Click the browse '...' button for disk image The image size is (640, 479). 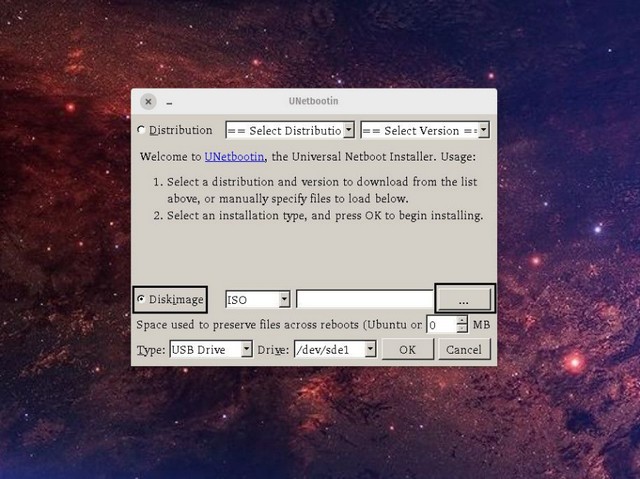coord(463,300)
